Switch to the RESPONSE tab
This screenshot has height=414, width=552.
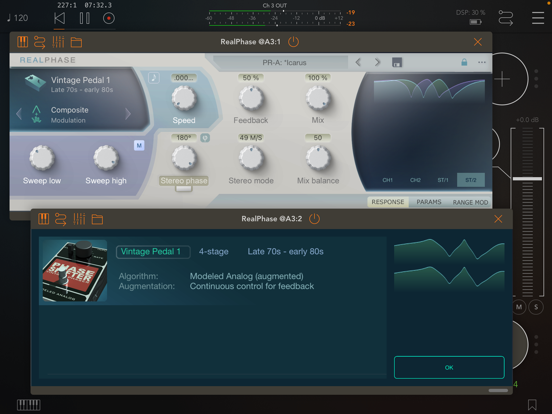pos(388,202)
